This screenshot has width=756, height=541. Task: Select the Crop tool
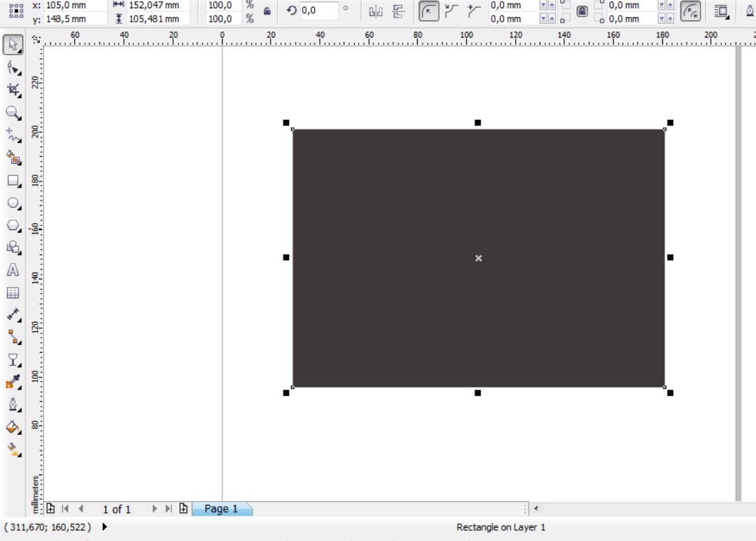(x=13, y=90)
